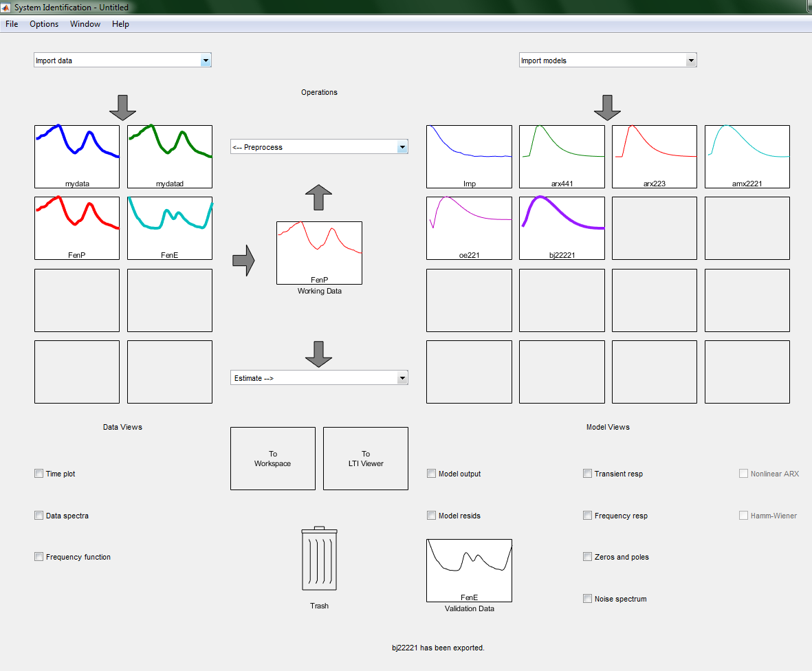The width and height of the screenshot is (812, 671).
Task: Open the Estimate dropdown
Action: click(319, 378)
